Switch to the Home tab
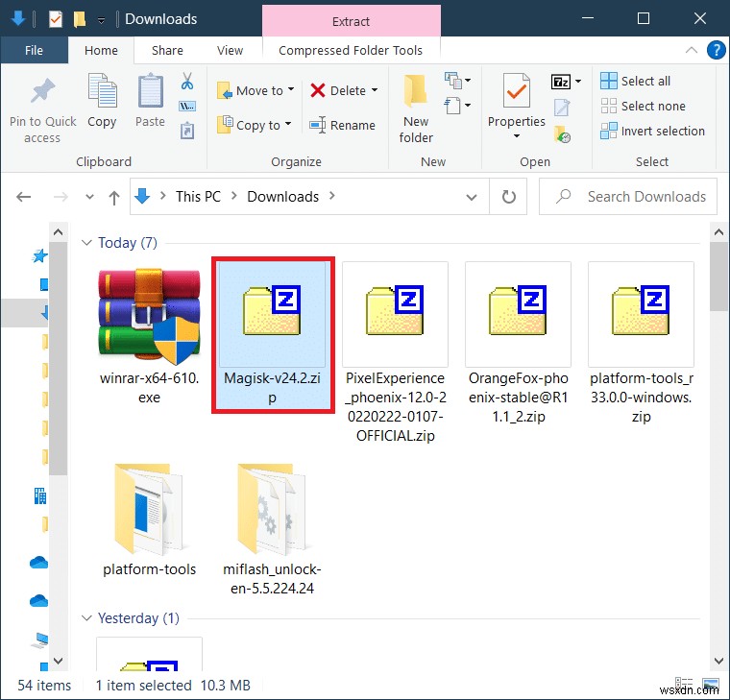 pos(101,50)
